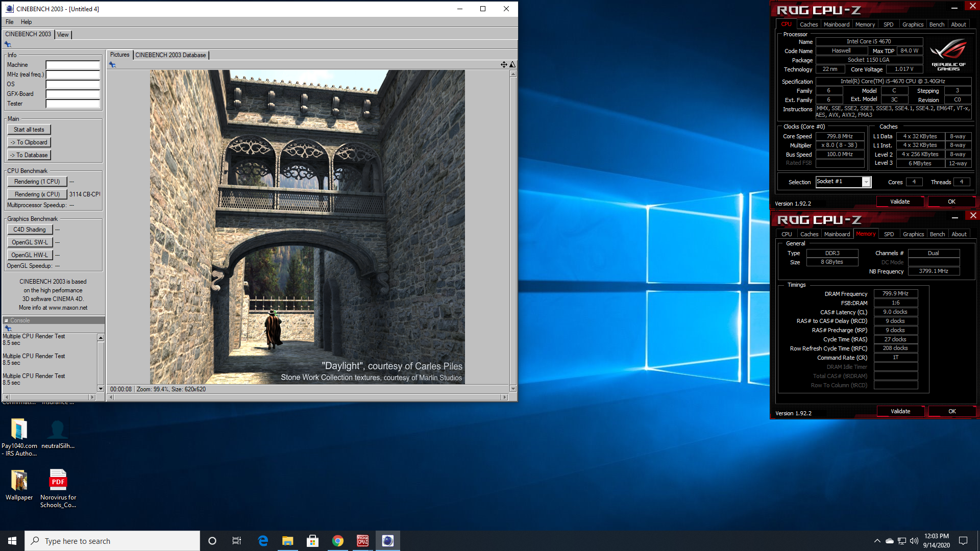Select the CINEBENCH 2003 Database tab

click(x=170, y=55)
